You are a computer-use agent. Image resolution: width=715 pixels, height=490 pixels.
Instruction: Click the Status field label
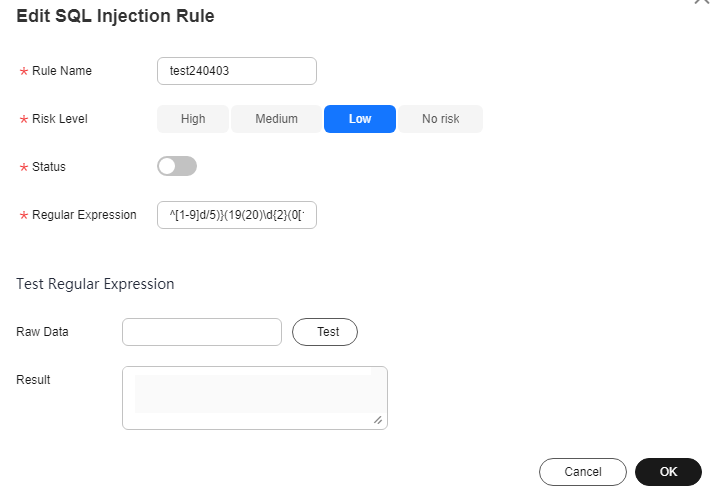click(x=49, y=167)
